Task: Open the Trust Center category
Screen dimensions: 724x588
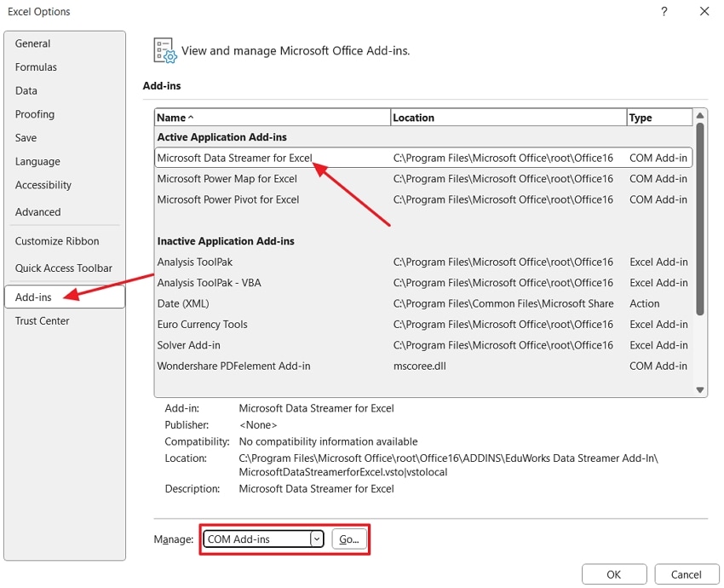Action: 40,320
